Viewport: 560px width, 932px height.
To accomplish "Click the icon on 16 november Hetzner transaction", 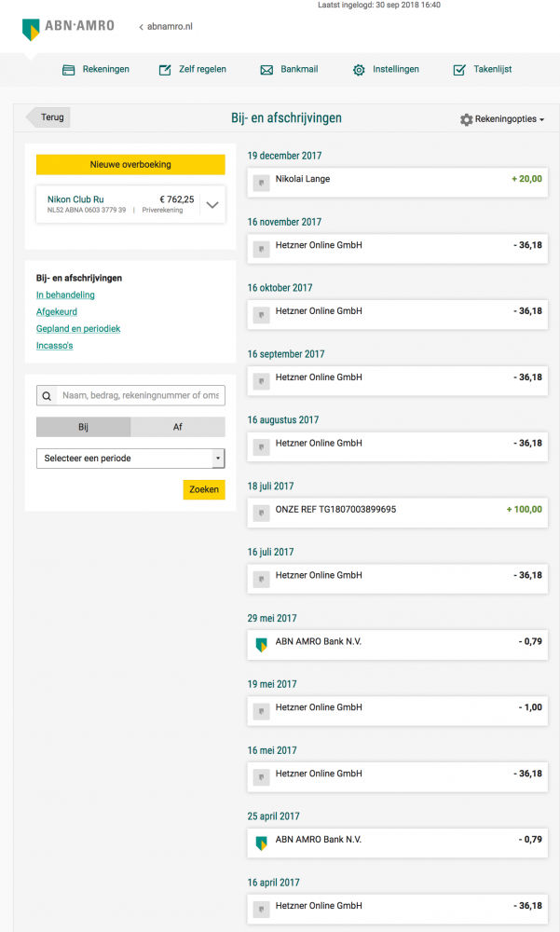I will [261, 249].
